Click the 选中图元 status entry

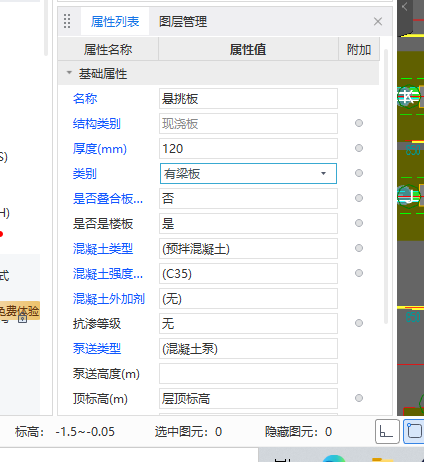point(188,432)
